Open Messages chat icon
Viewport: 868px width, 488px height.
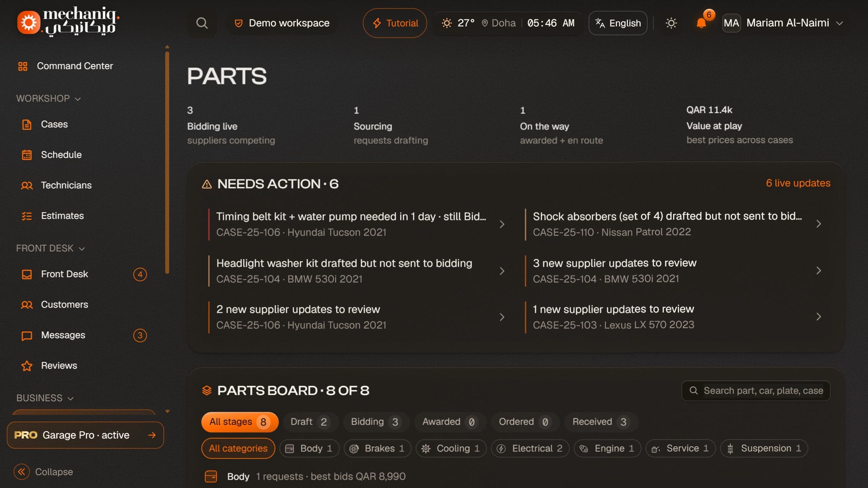27,335
